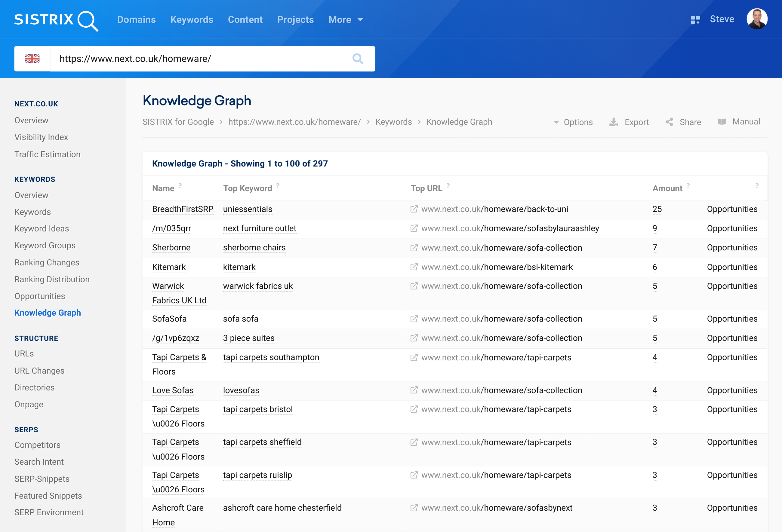The width and height of the screenshot is (782, 532).
Task: Click the amount 25 for BreadthFirstSRP
Action: tap(657, 209)
